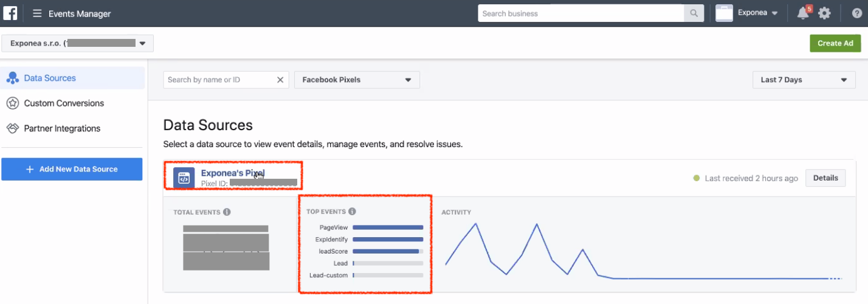
Task: Click the PageView event bar
Action: (388, 227)
